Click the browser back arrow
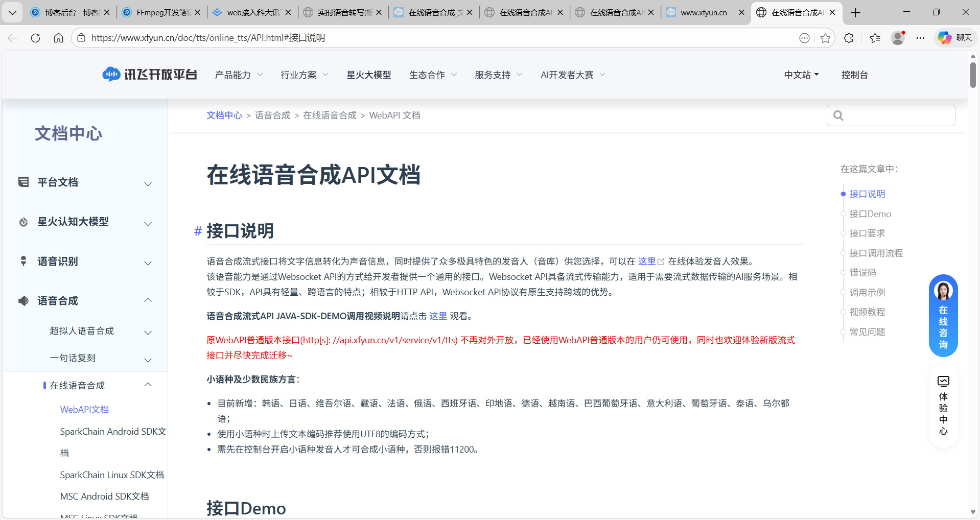Screen dimensions: 980x520 13,38
